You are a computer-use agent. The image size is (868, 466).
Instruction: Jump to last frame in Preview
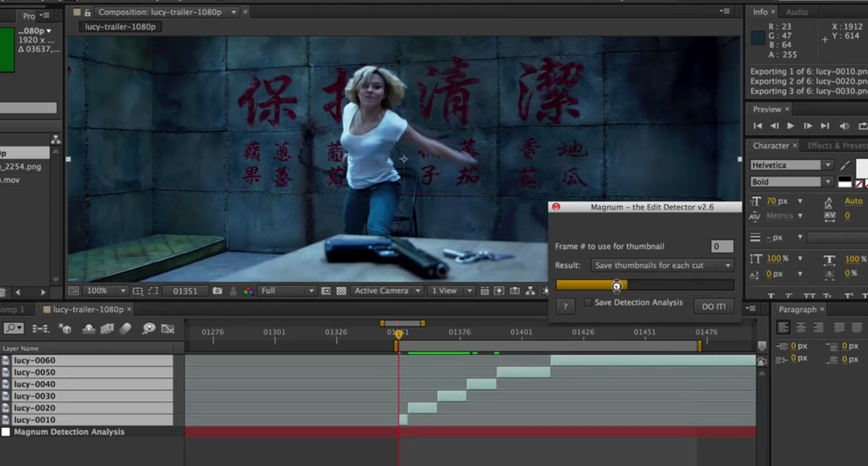click(825, 126)
